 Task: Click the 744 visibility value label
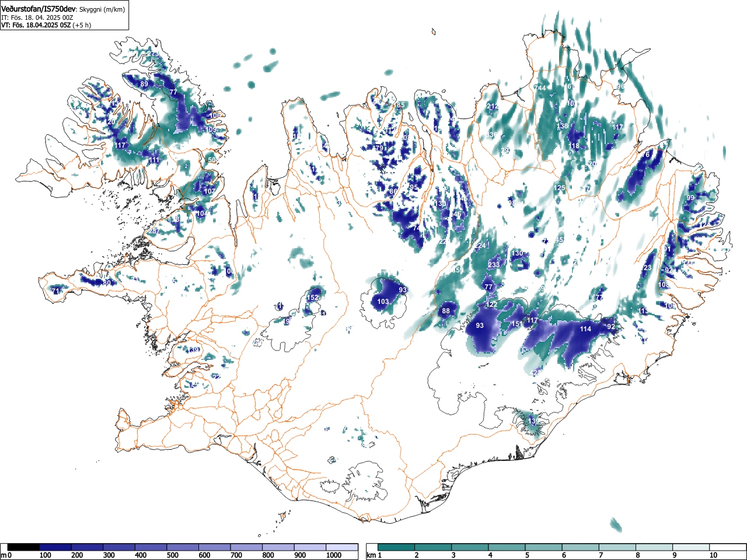540,88
